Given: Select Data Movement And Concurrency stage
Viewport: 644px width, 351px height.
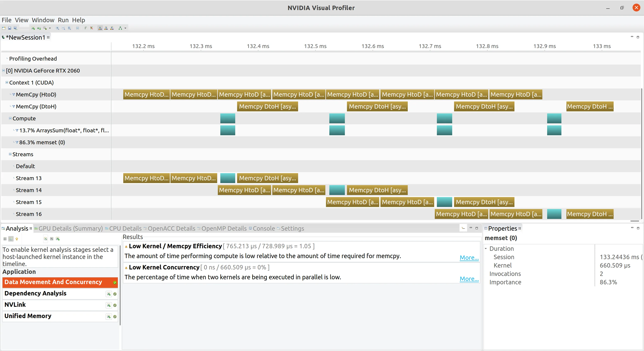Looking at the screenshot, I should click(x=60, y=282).
